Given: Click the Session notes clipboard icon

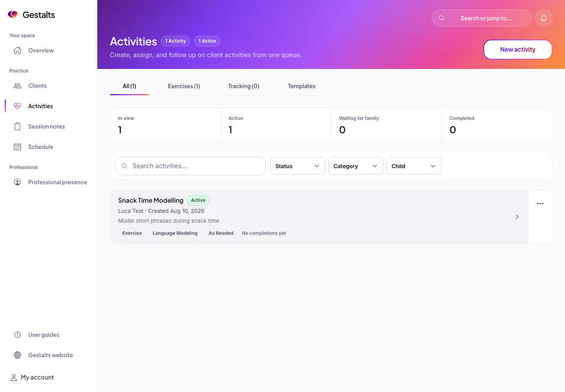Looking at the screenshot, I should (17, 127).
